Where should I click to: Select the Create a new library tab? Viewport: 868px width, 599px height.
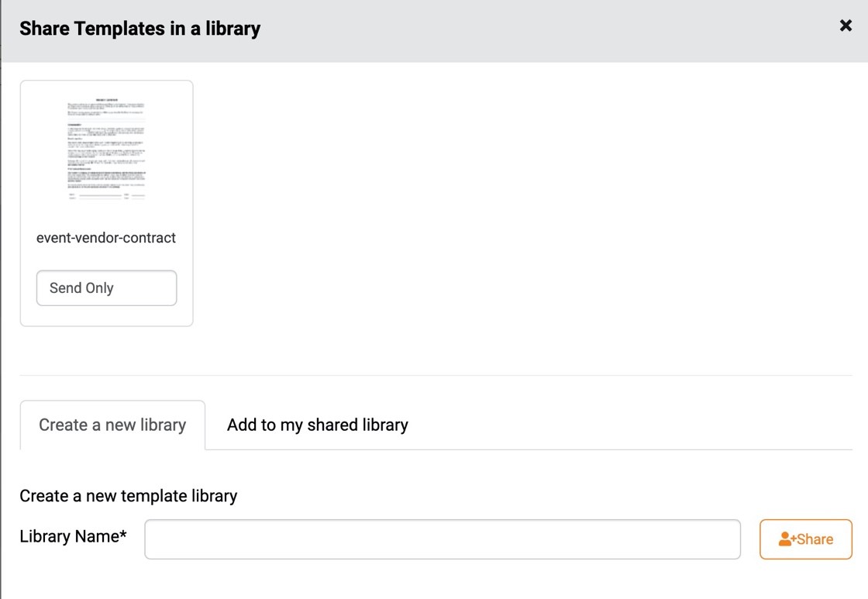pos(112,425)
